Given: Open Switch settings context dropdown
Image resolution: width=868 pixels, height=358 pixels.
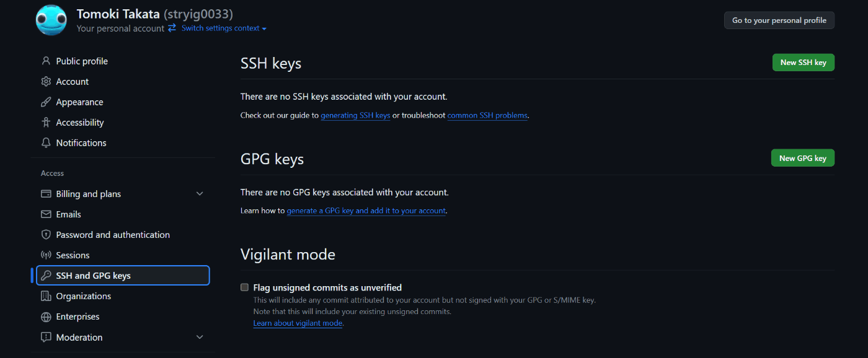Looking at the screenshot, I should [x=224, y=28].
